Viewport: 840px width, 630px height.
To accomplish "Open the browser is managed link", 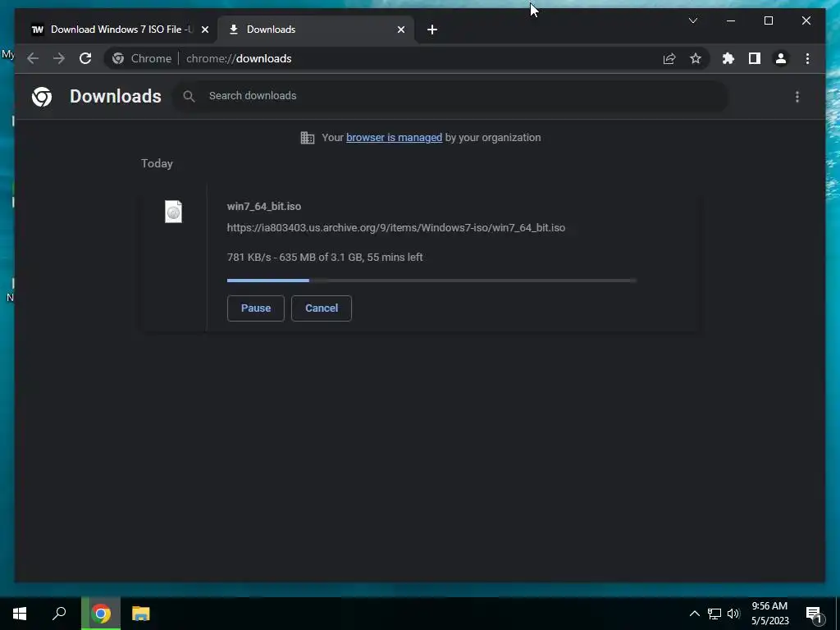I will click(x=394, y=138).
